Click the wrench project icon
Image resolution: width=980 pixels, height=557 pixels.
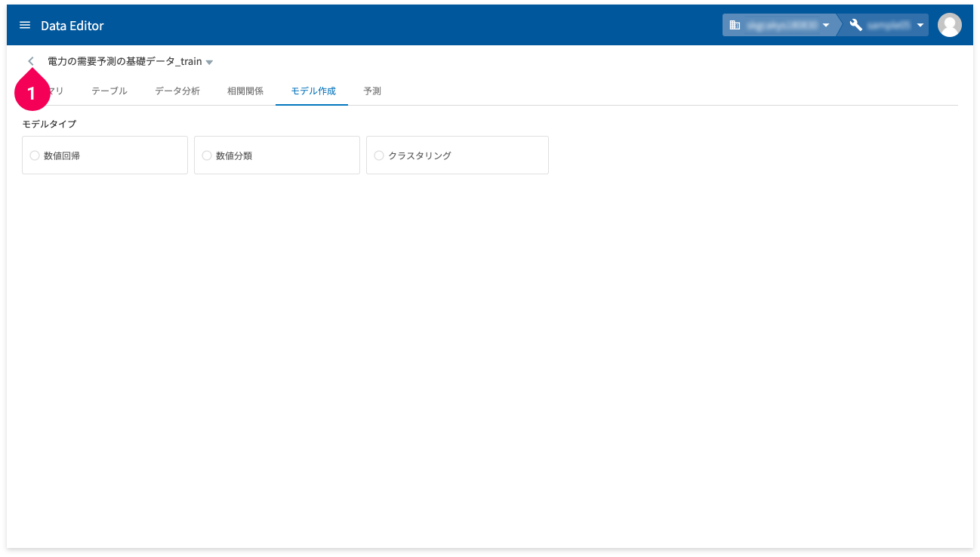coord(855,25)
